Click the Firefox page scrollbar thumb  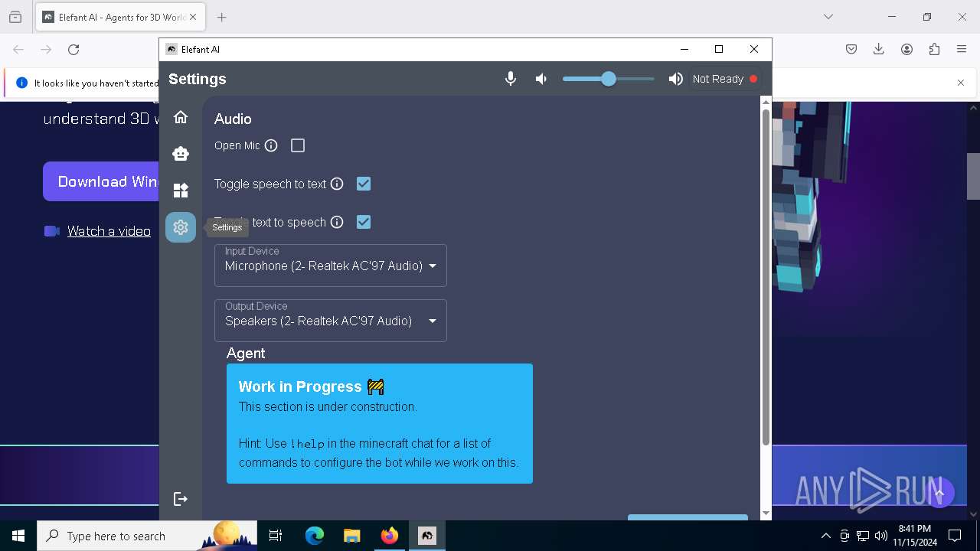point(973,176)
